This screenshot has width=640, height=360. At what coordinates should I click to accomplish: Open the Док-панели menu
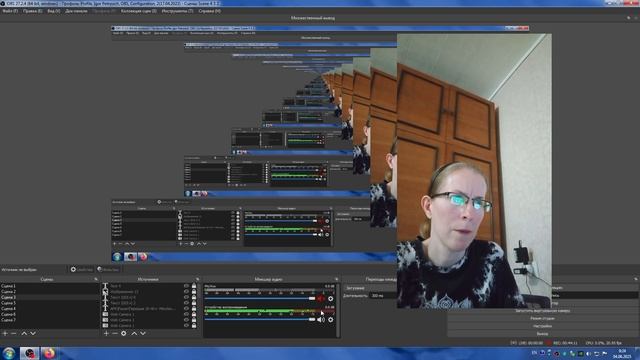[76, 11]
